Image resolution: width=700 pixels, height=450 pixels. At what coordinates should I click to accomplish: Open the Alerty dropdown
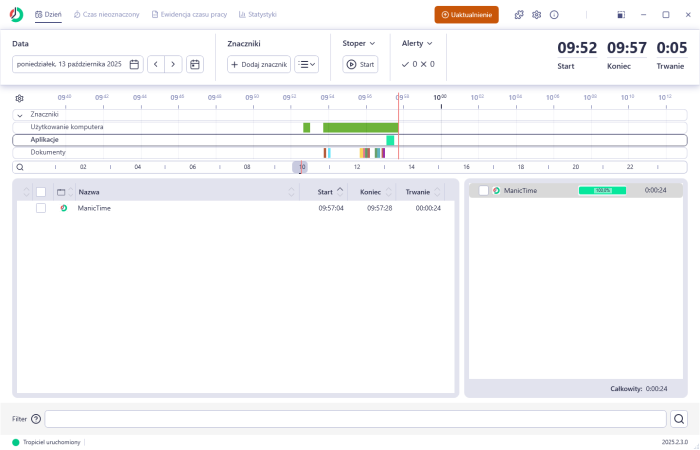coord(418,44)
